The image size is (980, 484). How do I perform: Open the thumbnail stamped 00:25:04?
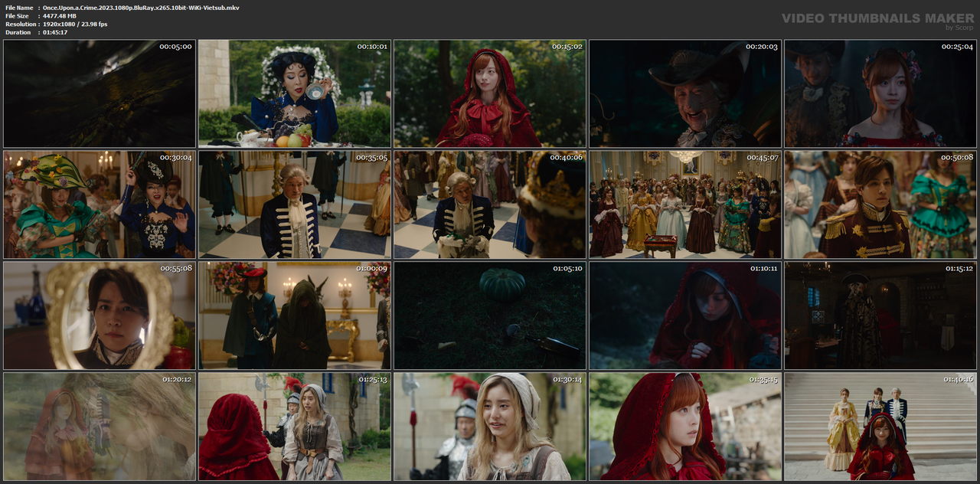pos(880,93)
